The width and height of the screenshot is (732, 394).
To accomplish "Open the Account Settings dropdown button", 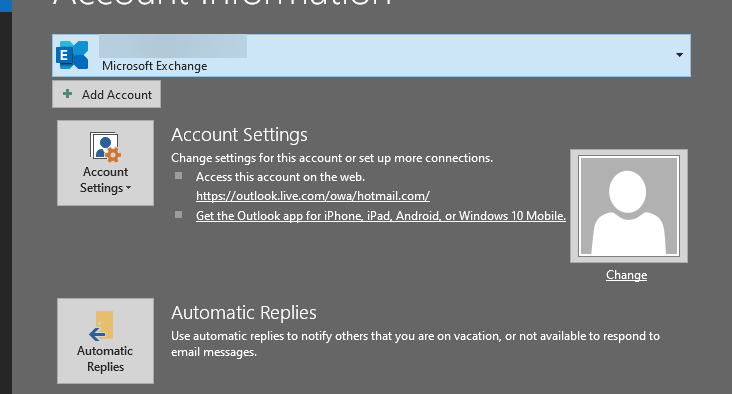I will click(106, 163).
